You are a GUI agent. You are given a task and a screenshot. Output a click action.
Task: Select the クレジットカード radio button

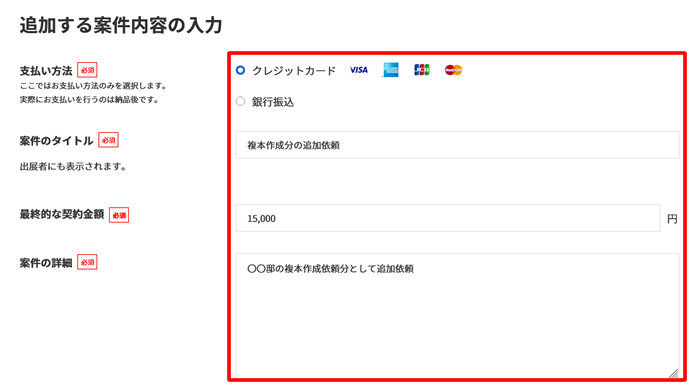(241, 70)
